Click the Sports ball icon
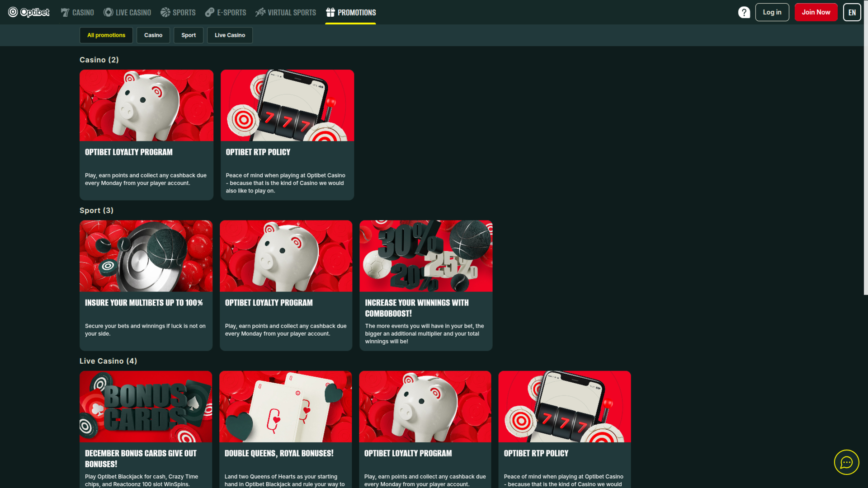The height and width of the screenshot is (488, 868). (x=165, y=12)
